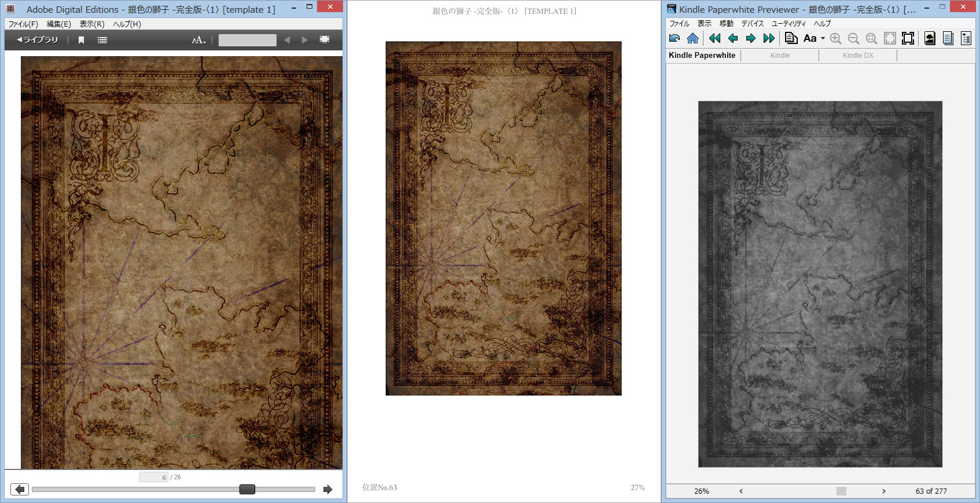
Task: Click the black full-size frame icon
Action: click(x=908, y=38)
